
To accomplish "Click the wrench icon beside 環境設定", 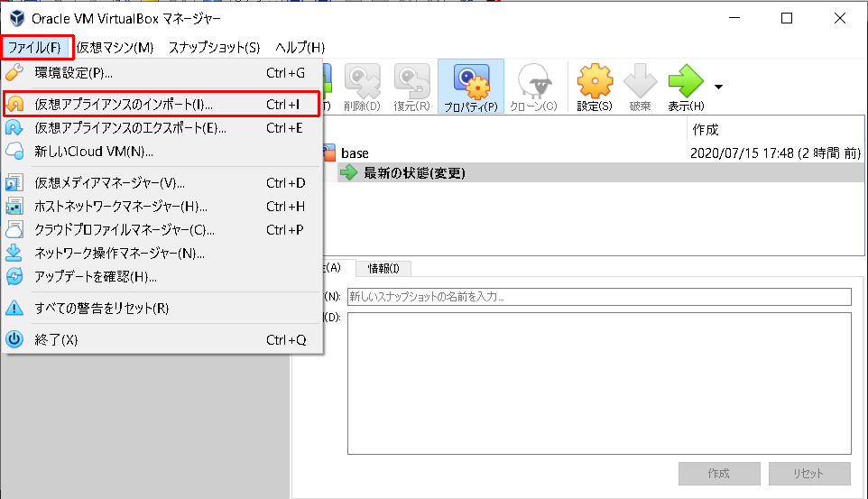I will click(14, 72).
